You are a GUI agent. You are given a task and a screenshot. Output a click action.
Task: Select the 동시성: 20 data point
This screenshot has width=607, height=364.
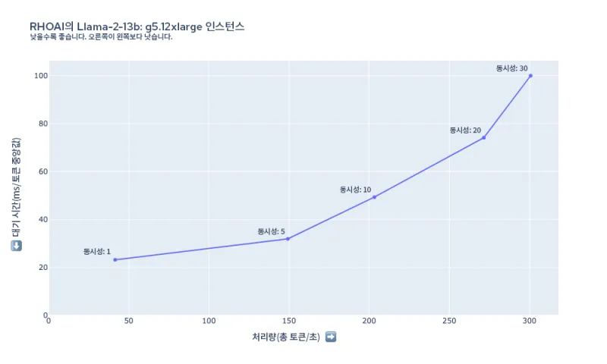click(484, 137)
